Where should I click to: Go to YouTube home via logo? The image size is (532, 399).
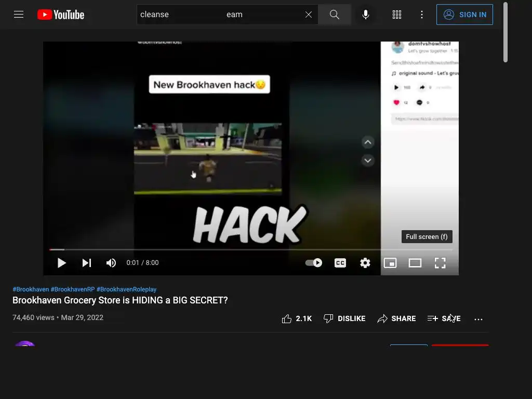click(x=61, y=15)
